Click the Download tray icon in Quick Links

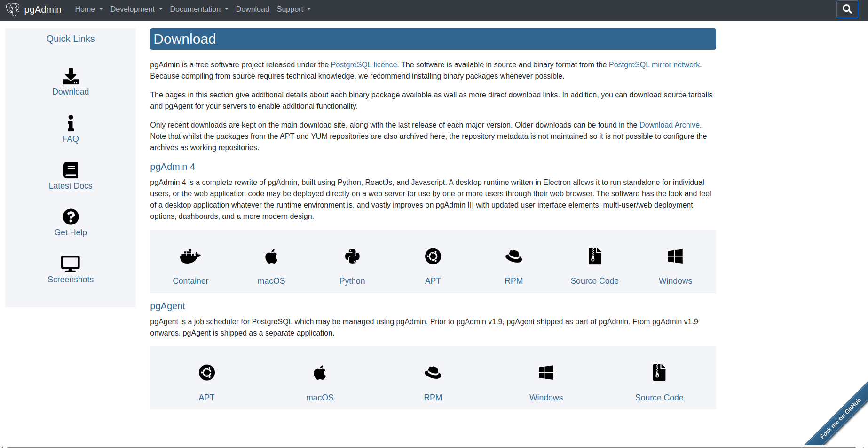[x=71, y=76]
